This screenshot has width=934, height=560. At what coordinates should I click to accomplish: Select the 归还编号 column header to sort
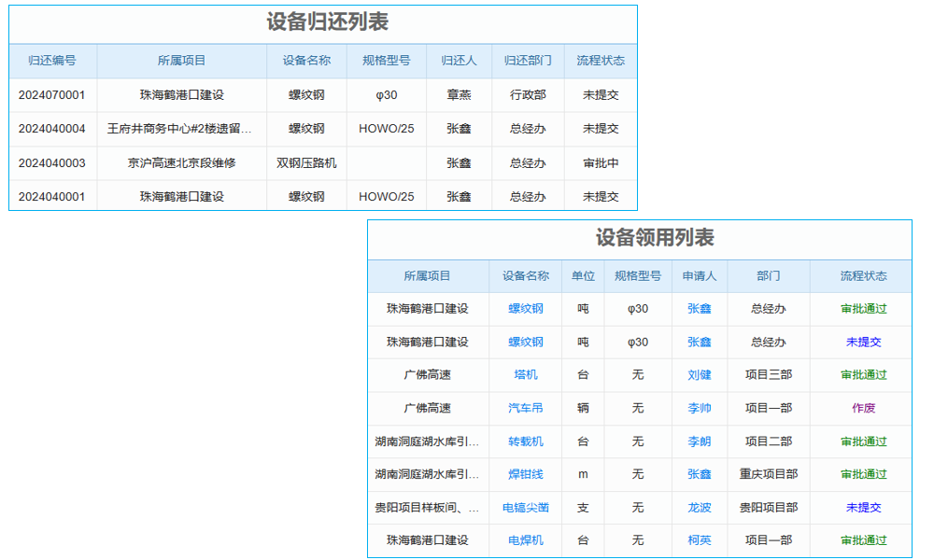click(x=49, y=61)
